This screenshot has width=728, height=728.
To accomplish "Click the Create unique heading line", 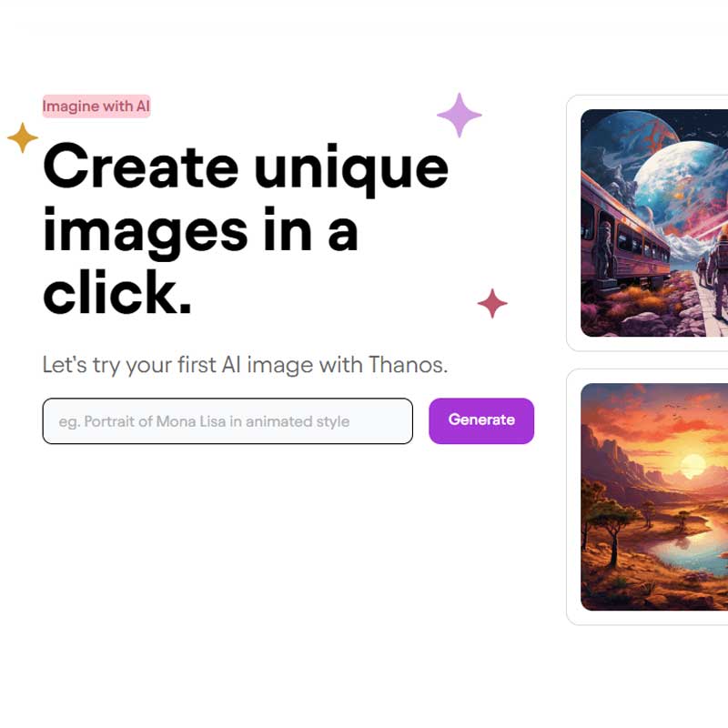I will [246, 169].
